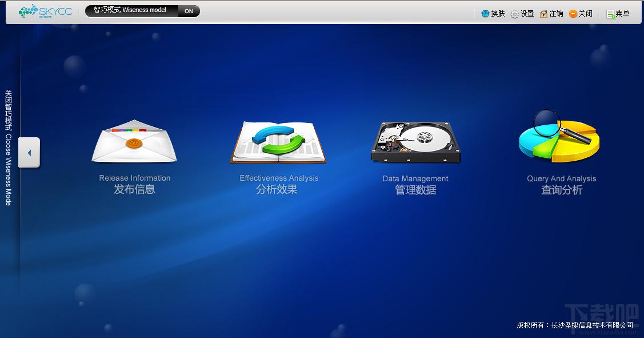Click the 注销 logout text
Screen dimensions: 644x338
(557, 14)
